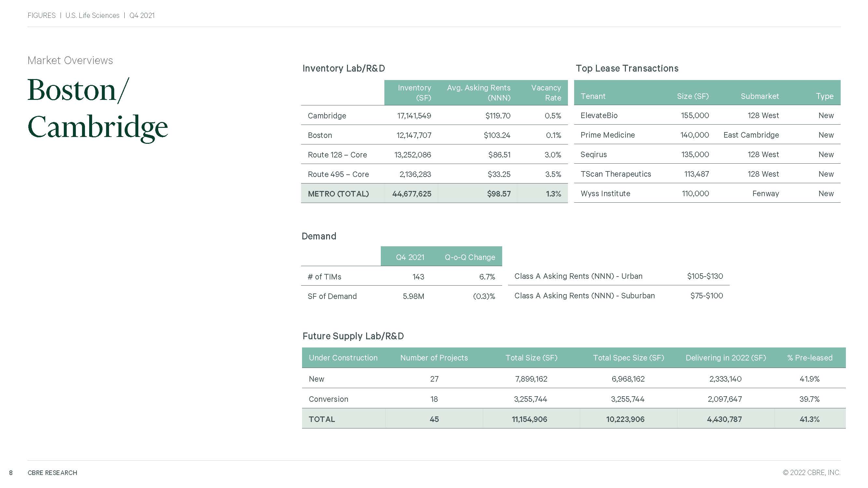Select the ElevateBio tenant entry
Screen dimensions: 868x488
click(599, 115)
